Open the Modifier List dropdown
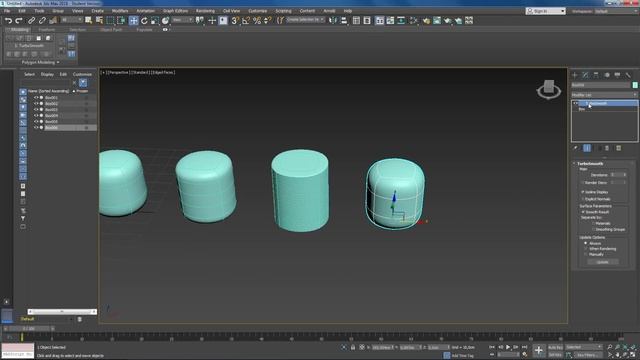Screen dimensions: 640x360 [604, 95]
